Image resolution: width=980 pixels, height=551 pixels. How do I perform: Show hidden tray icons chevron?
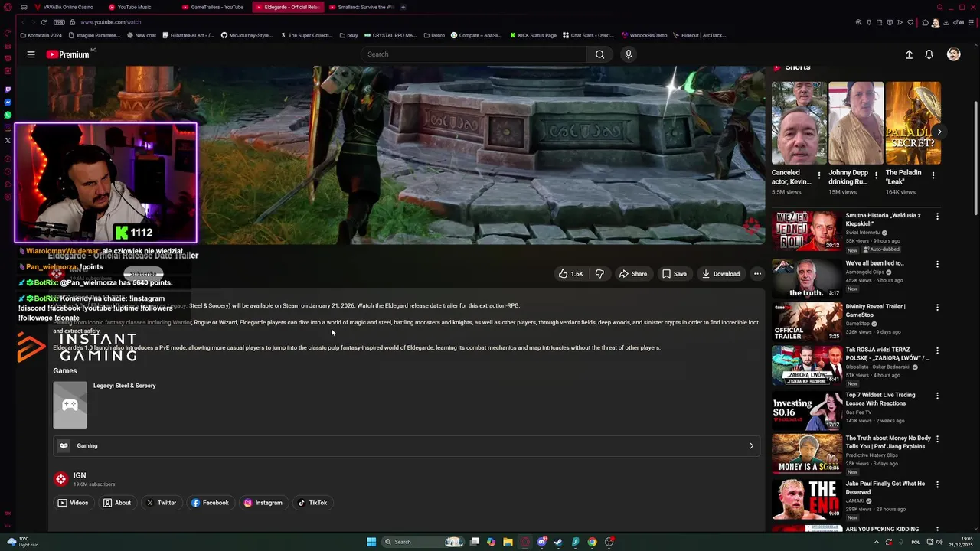click(877, 542)
